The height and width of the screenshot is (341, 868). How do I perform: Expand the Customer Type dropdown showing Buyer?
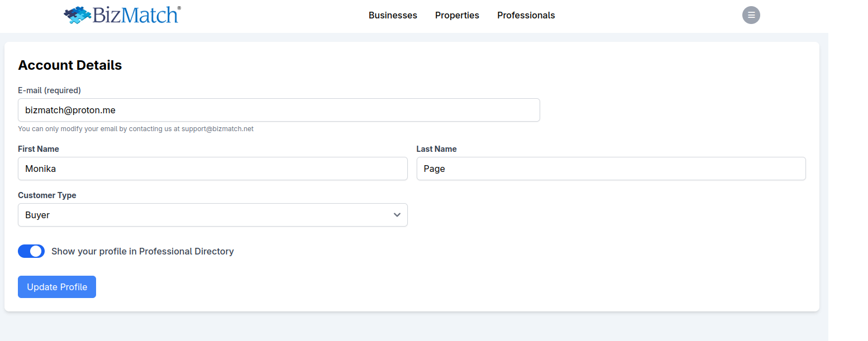click(212, 215)
